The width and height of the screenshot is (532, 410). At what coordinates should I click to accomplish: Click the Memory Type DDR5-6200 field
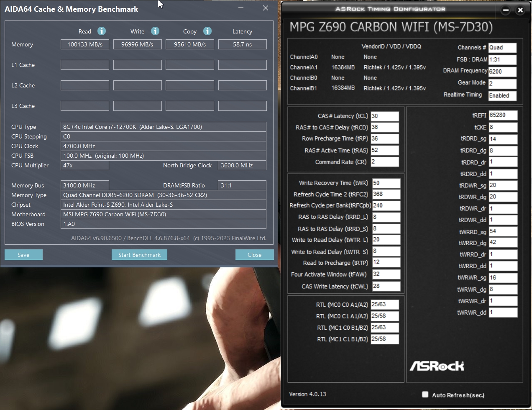[164, 195]
